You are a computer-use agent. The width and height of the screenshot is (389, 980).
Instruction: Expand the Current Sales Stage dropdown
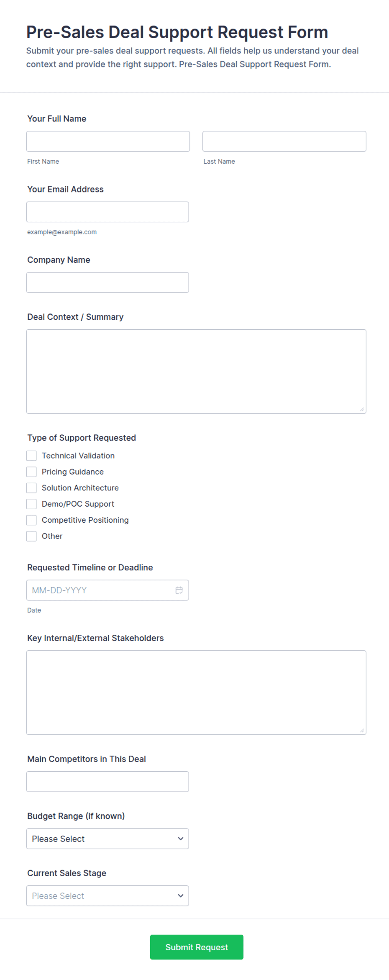click(107, 895)
